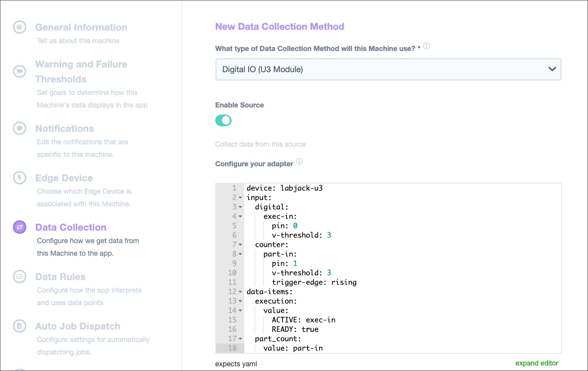This screenshot has height=371, width=588.
Task: Open the Notifications step
Action: 65,129
